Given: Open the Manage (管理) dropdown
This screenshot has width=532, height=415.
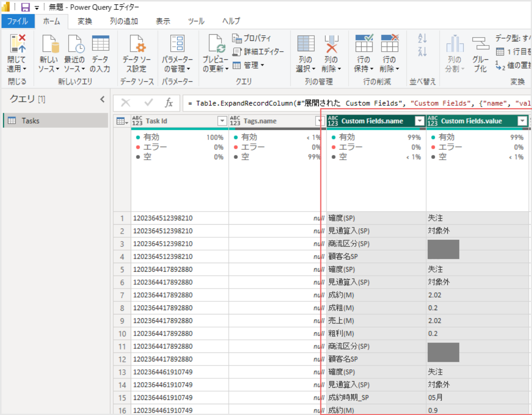Looking at the screenshot, I should point(249,65).
